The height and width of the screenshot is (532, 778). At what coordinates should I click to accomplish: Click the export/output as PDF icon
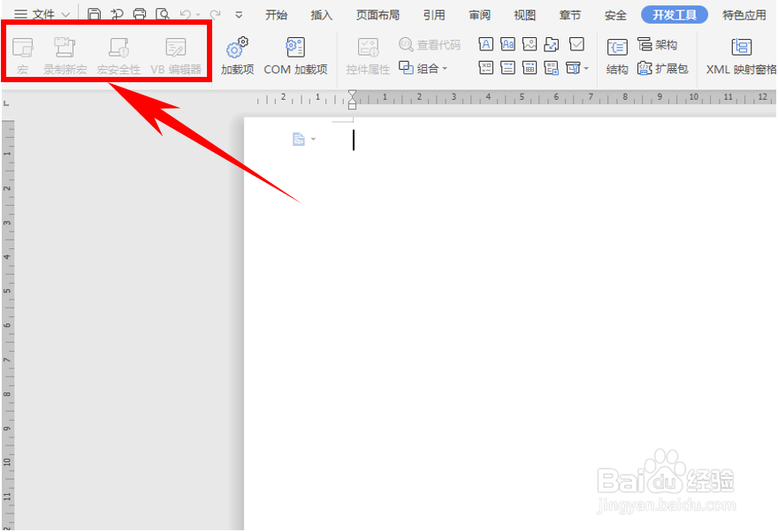point(117,14)
